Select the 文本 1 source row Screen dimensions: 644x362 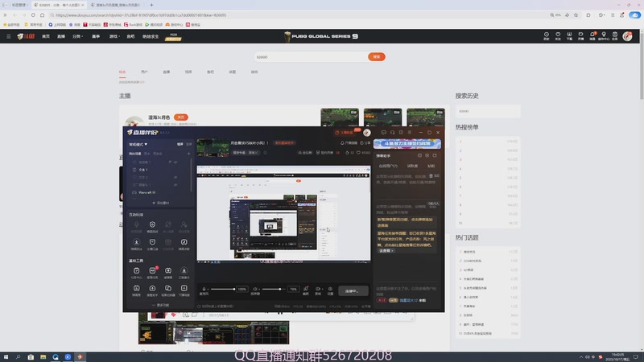click(159, 170)
